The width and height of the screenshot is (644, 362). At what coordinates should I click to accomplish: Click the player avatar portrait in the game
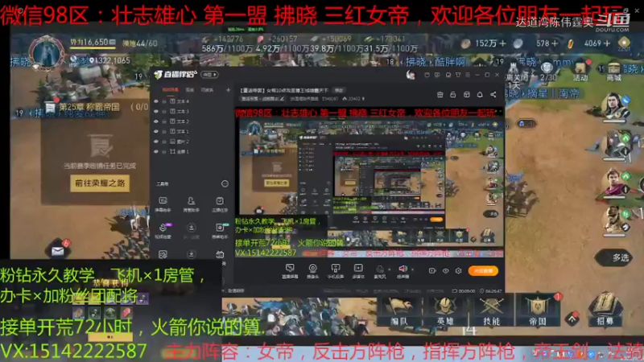click(47, 53)
